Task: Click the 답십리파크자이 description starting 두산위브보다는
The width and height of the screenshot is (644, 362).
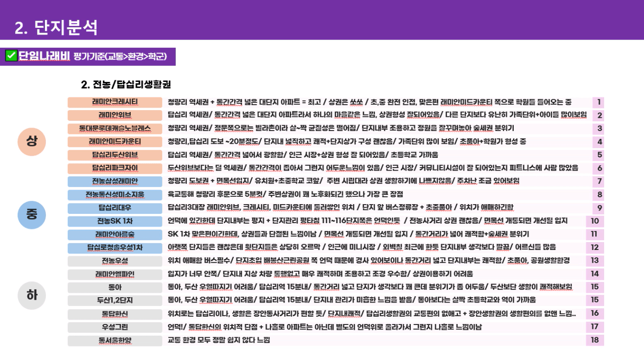Action: pyautogui.click(x=373, y=168)
